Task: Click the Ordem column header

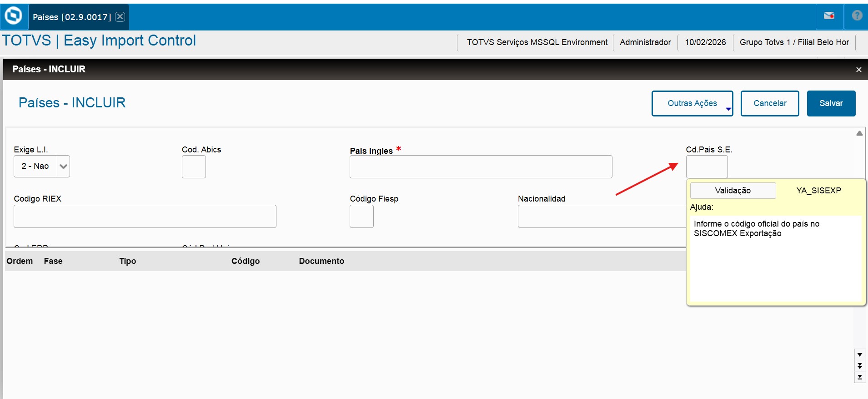Action: click(x=20, y=261)
